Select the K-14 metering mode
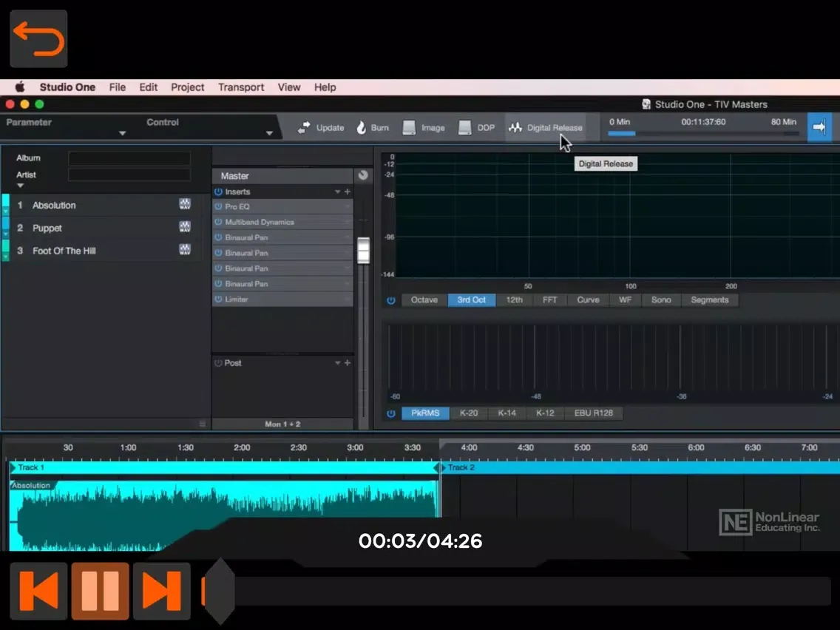 [x=507, y=413]
